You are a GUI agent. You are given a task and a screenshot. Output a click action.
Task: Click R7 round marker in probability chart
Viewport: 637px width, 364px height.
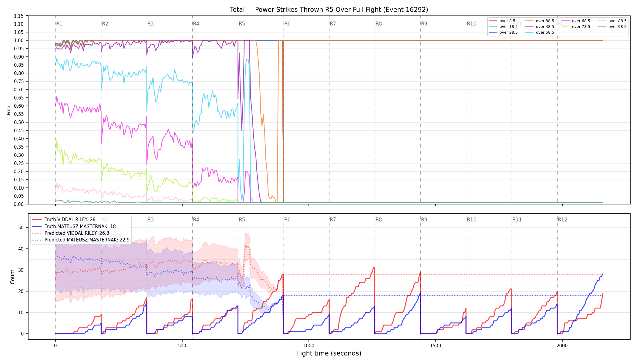(333, 24)
